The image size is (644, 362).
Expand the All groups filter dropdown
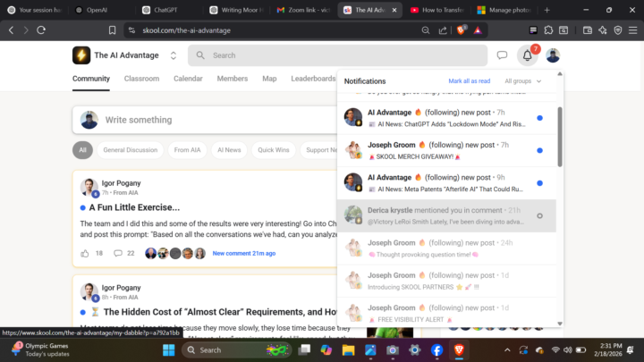523,81
